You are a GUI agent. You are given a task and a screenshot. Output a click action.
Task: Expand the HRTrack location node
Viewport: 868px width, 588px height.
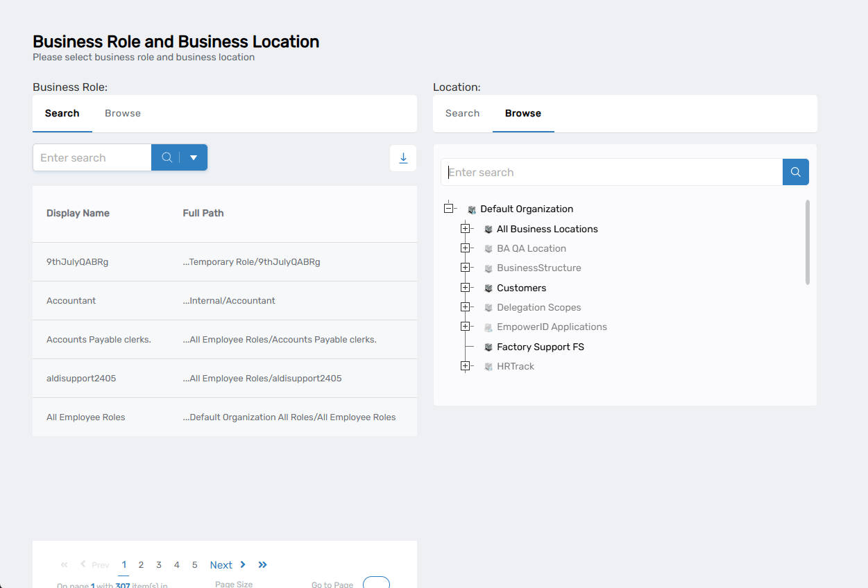point(466,365)
